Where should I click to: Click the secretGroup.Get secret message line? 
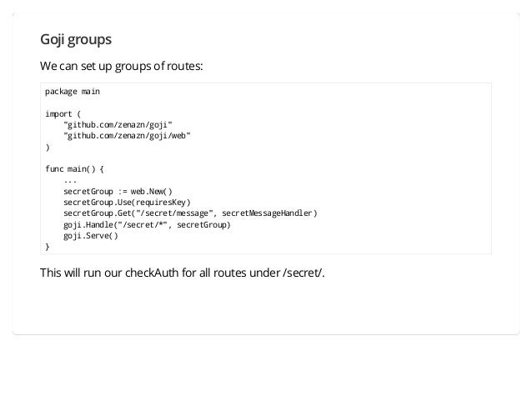click(x=190, y=213)
